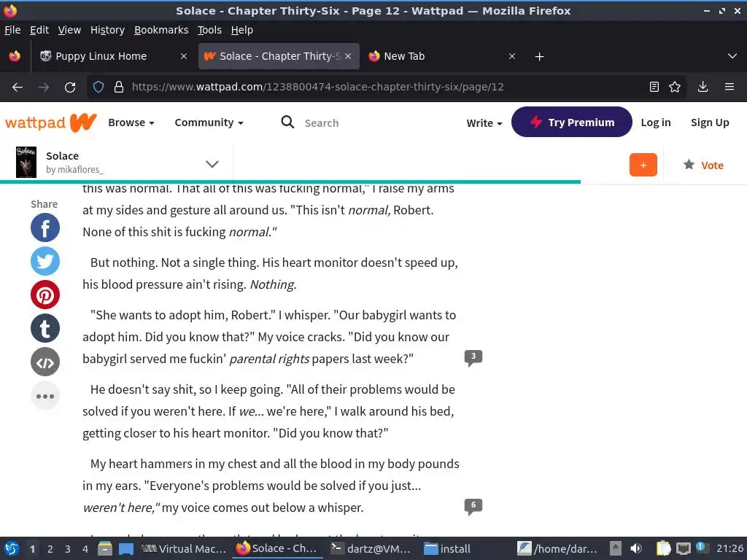This screenshot has height=560, width=747.
Task: Share story on Facebook
Action: [x=45, y=227]
